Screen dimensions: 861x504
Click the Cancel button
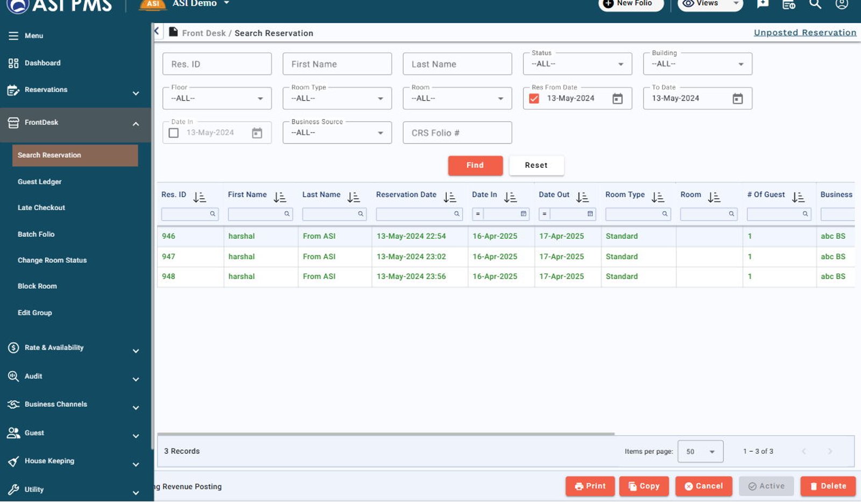(x=703, y=487)
